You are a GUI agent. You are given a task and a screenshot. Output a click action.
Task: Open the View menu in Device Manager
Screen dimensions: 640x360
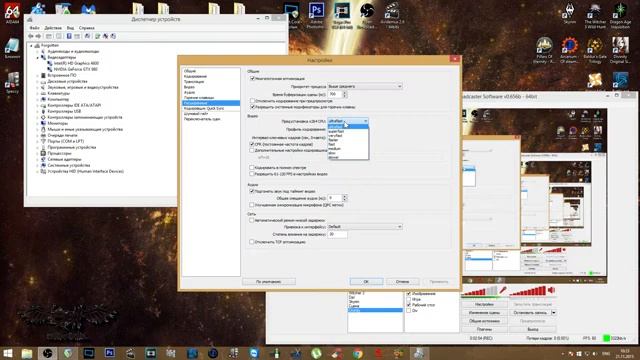point(70,28)
